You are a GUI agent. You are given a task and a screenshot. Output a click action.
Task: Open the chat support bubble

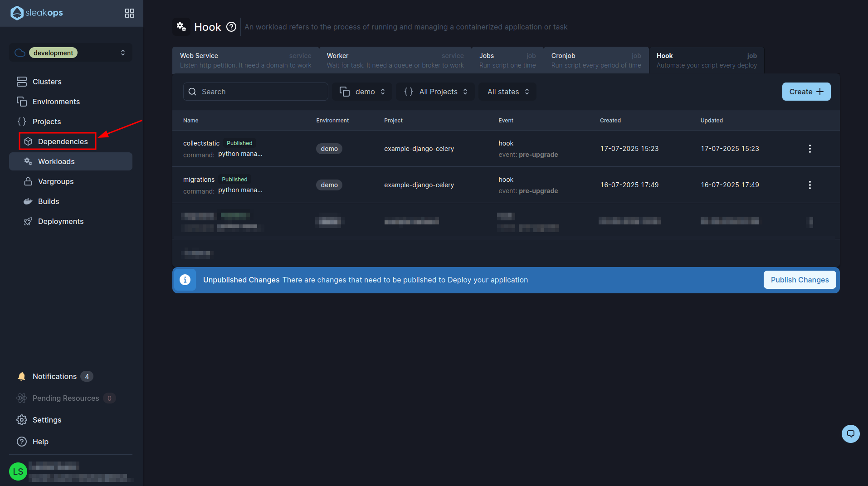(851, 434)
